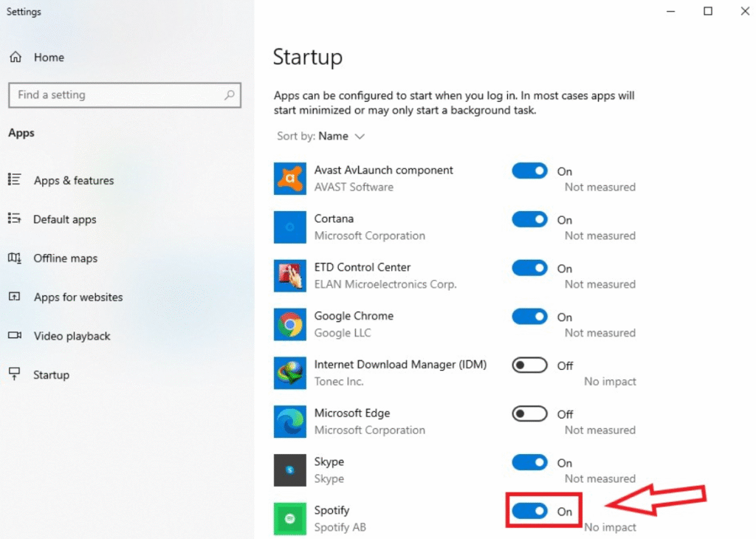Open the Sort by Name dropdown
The height and width of the screenshot is (539, 756).
pyautogui.click(x=320, y=136)
